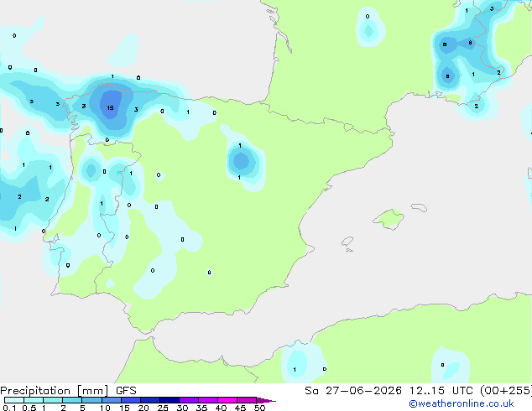Pick the 45–50 mm legend color swatch

point(247,400)
